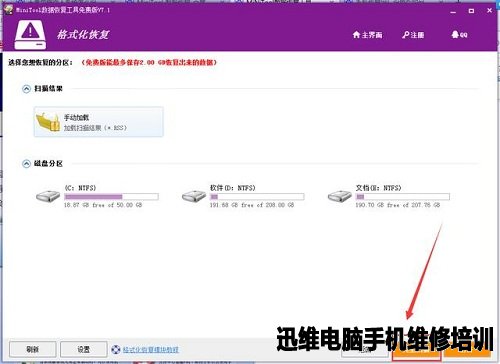Select the (C: NTFS) partition label
The width and height of the screenshot is (500, 364).
point(80,188)
